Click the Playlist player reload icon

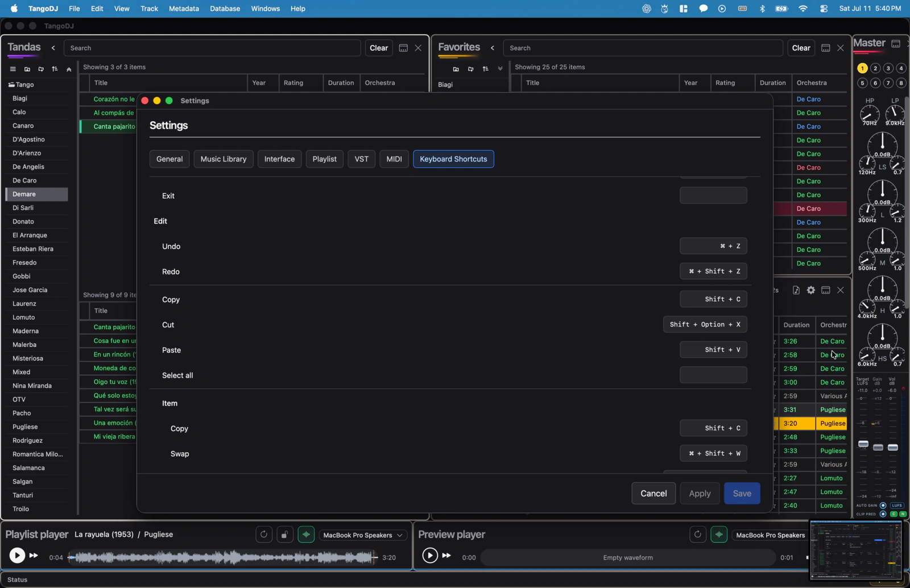[264, 535]
